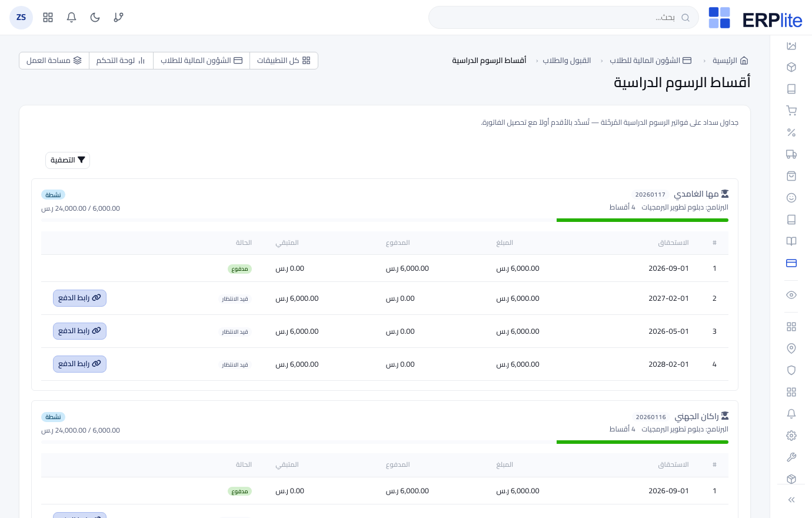This screenshot has width=812, height=518.
Task: Click رابط الدفع for installment due 2026-05-01
Action: pyautogui.click(x=79, y=331)
